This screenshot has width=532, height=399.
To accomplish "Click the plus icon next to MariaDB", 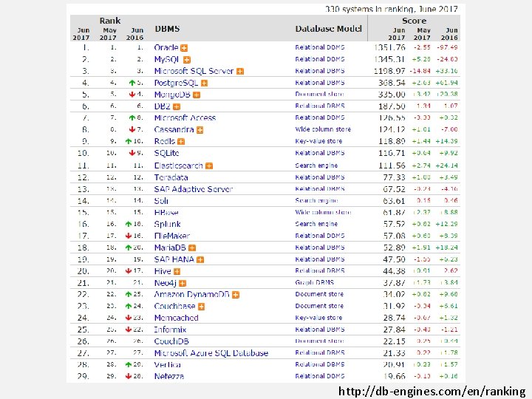I will 192,248.
